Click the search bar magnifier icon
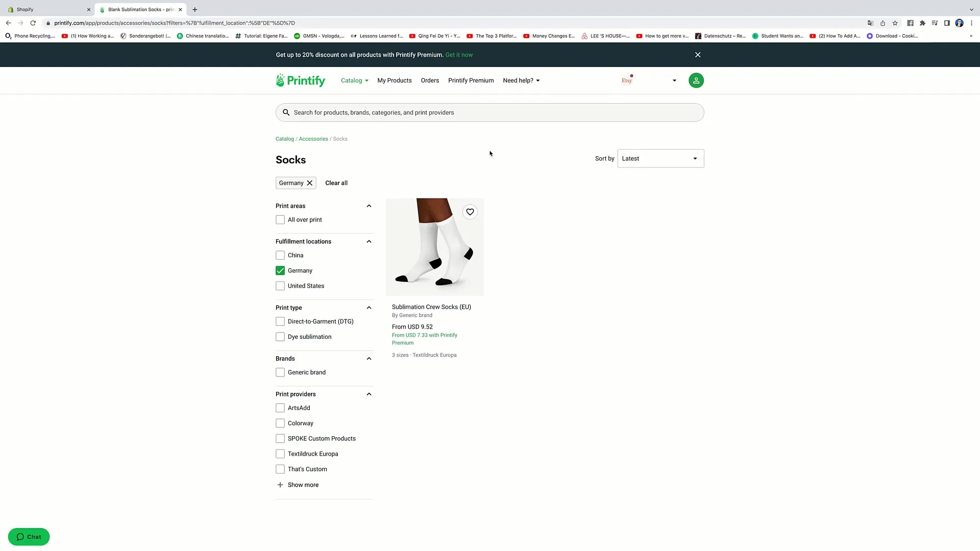The width and height of the screenshot is (980, 551). [286, 112]
